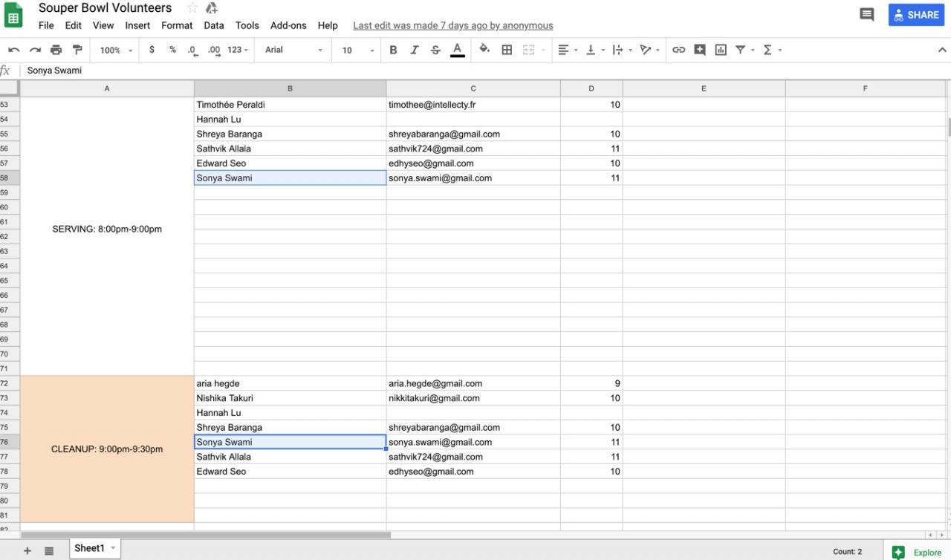
Task: Click the print icon
Action: point(56,50)
